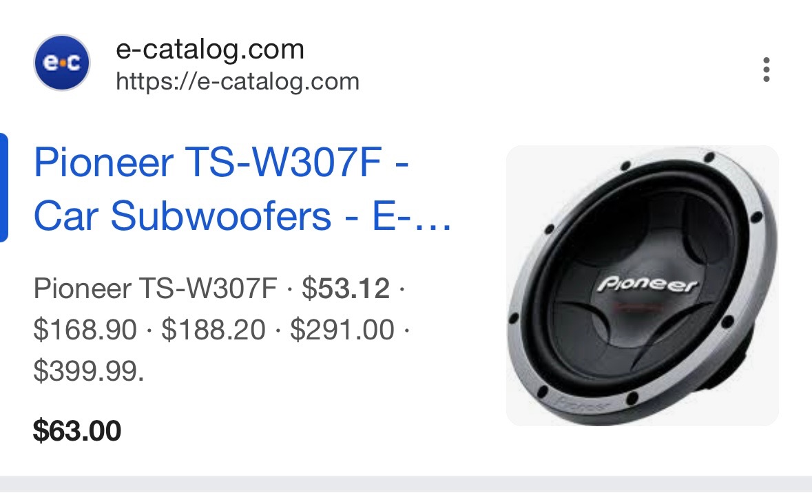Click the "Car Subwoofers - E-…" title line
The width and height of the screenshot is (812, 504).
pyautogui.click(x=242, y=216)
